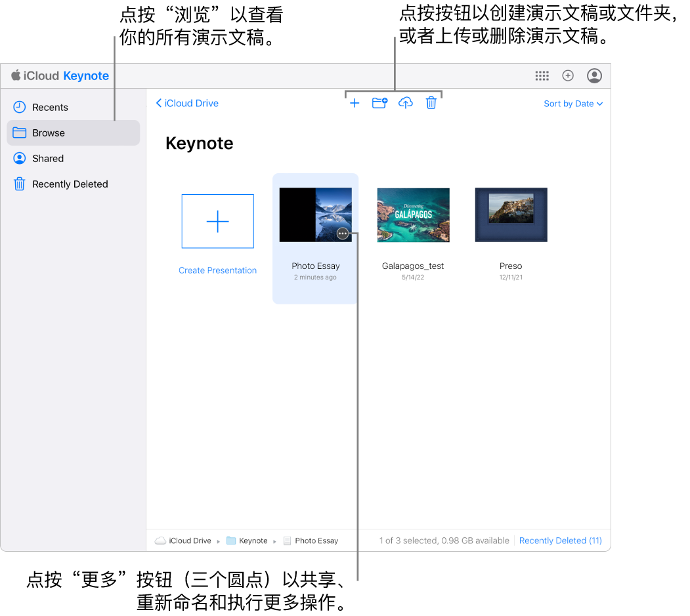This screenshot has width=690, height=616.
Task: Go back to iCloud Drive
Action: (x=188, y=104)
